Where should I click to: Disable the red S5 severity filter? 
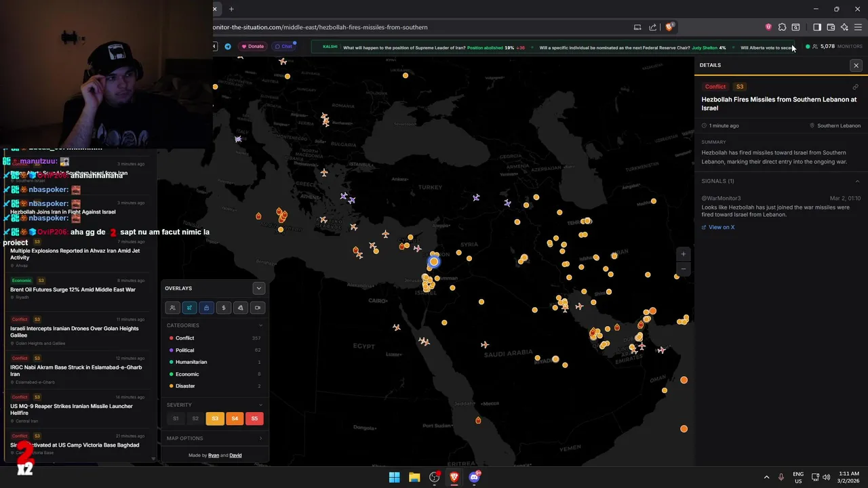[254, 419]
